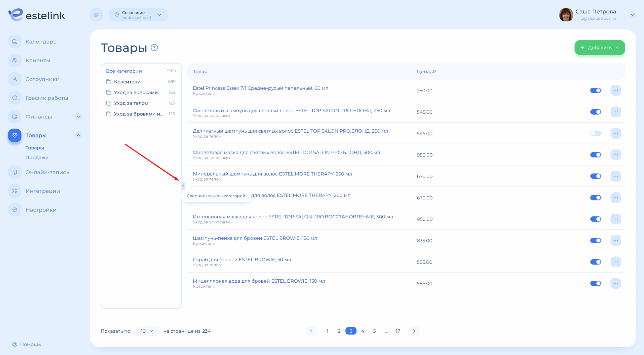Viewport: 644px width, 355px height.
Task: Go to page 5
Action: pyautogui.click(x=374, y=331)
